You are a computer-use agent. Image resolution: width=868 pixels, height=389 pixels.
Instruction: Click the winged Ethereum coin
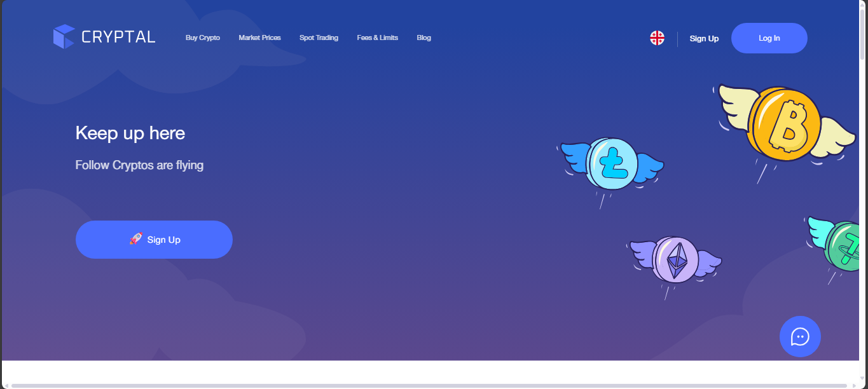tap(675, 259)
